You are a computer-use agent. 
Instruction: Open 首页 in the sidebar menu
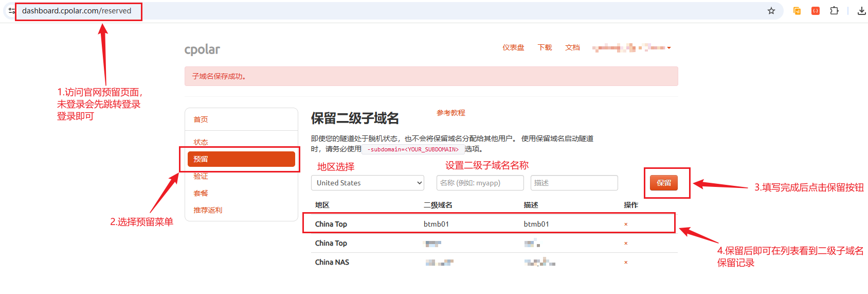pyautogui.click(x=201, y=119)
